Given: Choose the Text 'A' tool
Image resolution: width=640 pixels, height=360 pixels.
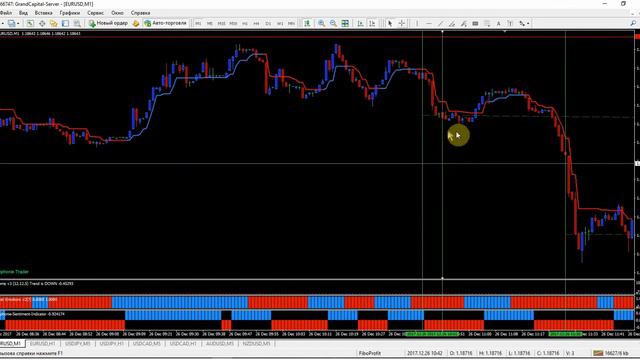Looking at the screenshot, I should 498,24.
